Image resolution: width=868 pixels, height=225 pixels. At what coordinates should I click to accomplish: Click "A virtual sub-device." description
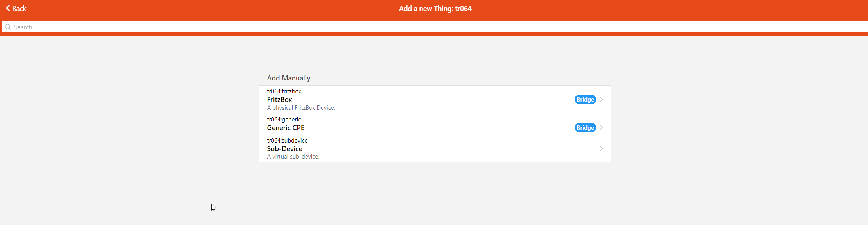(x=293, y=157)
